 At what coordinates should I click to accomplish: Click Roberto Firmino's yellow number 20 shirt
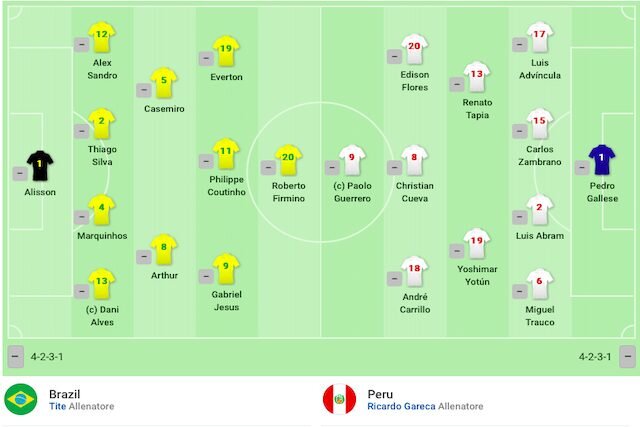pyautogui.click(x=289, y=160)
